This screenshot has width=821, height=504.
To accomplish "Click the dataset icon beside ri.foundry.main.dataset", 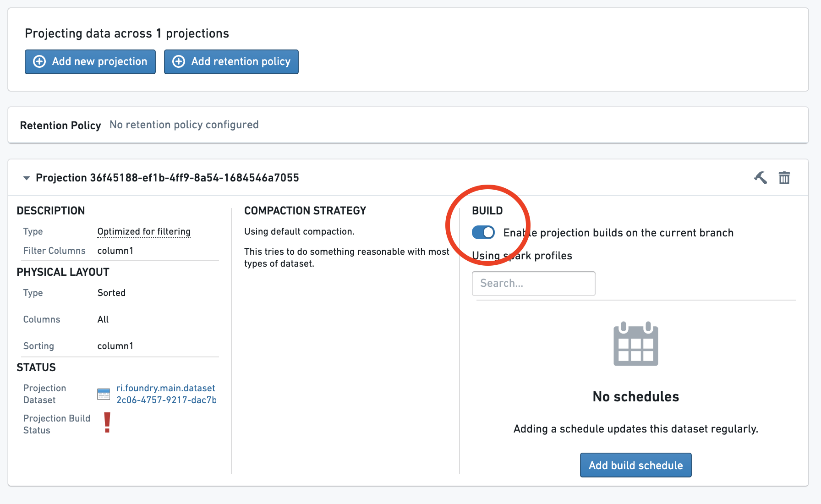I will 104,394.
